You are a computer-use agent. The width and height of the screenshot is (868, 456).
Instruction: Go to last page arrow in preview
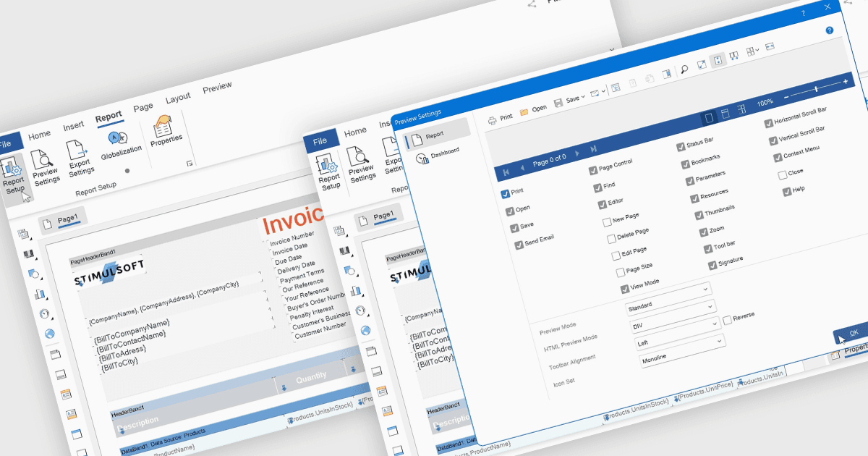click(594, 150)
